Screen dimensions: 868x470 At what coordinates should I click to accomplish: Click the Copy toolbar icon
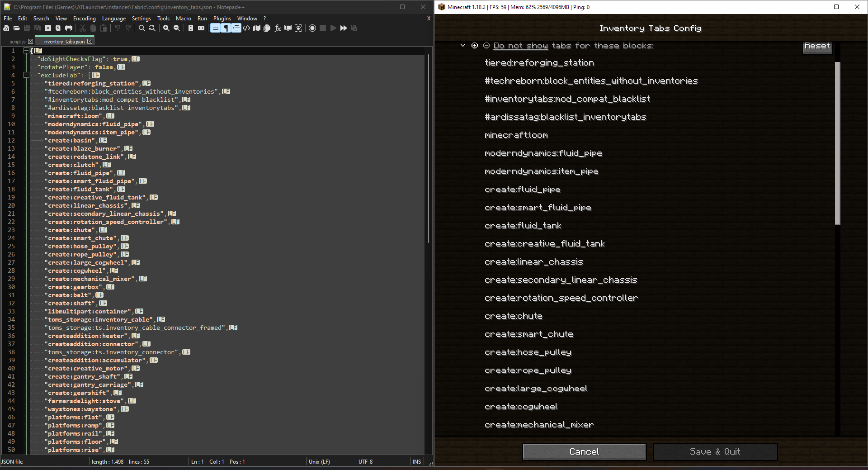click(x=93, y=28)
